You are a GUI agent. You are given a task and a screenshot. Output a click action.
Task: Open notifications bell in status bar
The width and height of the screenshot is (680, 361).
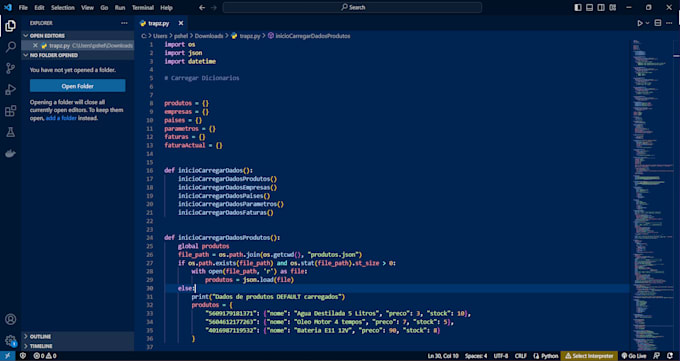click(670, 356)
